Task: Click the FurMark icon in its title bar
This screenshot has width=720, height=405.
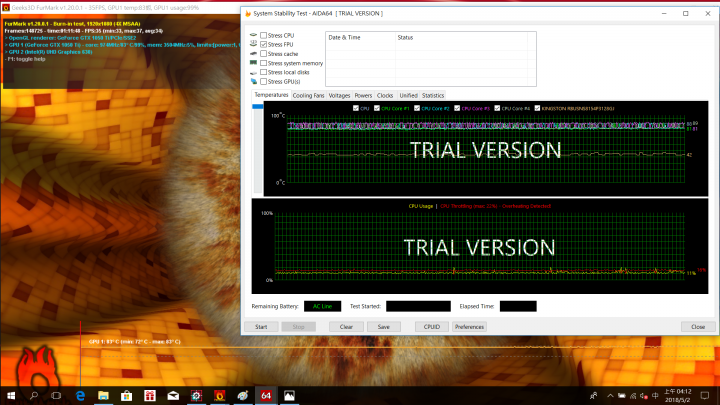Action: (x=6, y=7)
